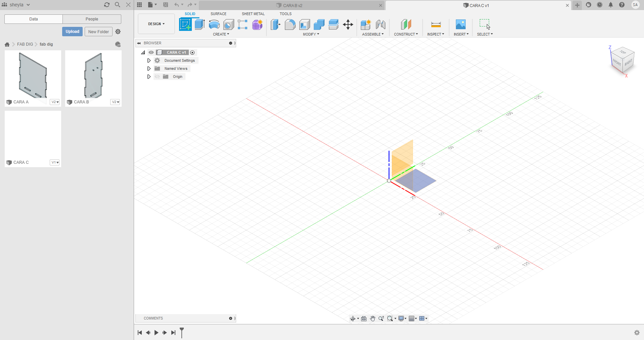644x340 pixels.
Task: Select the Create Sketch tool
Action: (185, 25)
